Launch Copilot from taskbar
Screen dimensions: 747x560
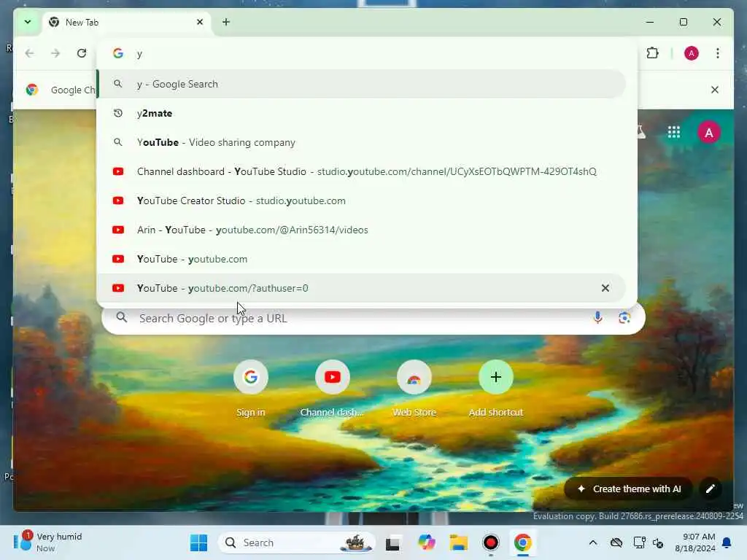coord(426,542)
